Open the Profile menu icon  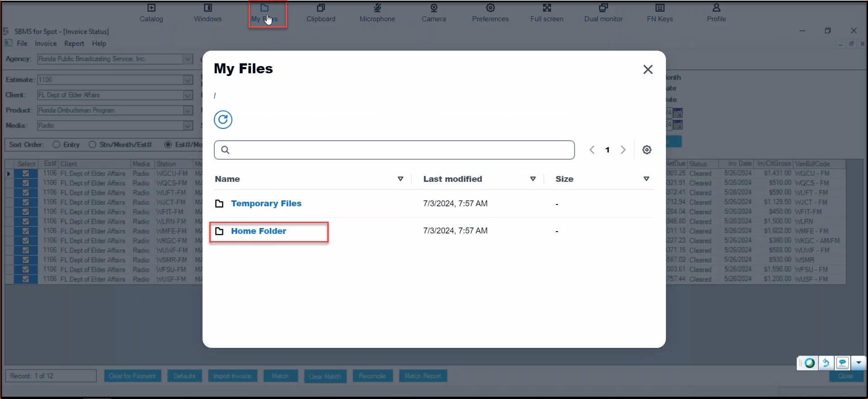pyautogui.click(x=717, y=8)
